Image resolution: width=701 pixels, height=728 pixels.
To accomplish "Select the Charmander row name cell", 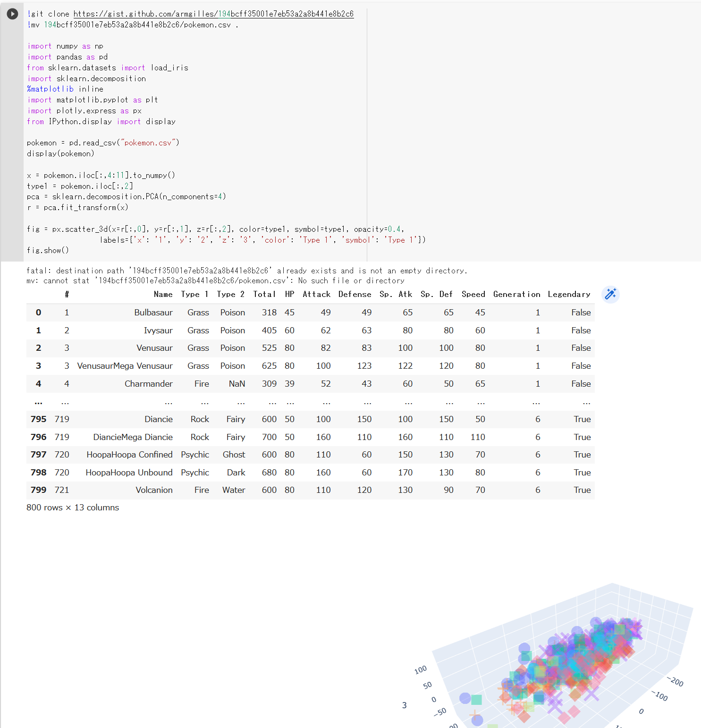I will [x=148, y=384].
